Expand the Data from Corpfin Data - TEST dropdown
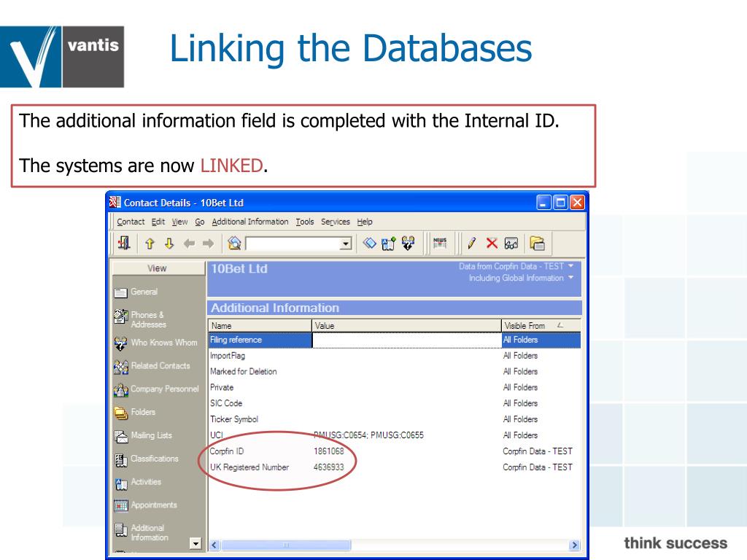 click(570, 265)
